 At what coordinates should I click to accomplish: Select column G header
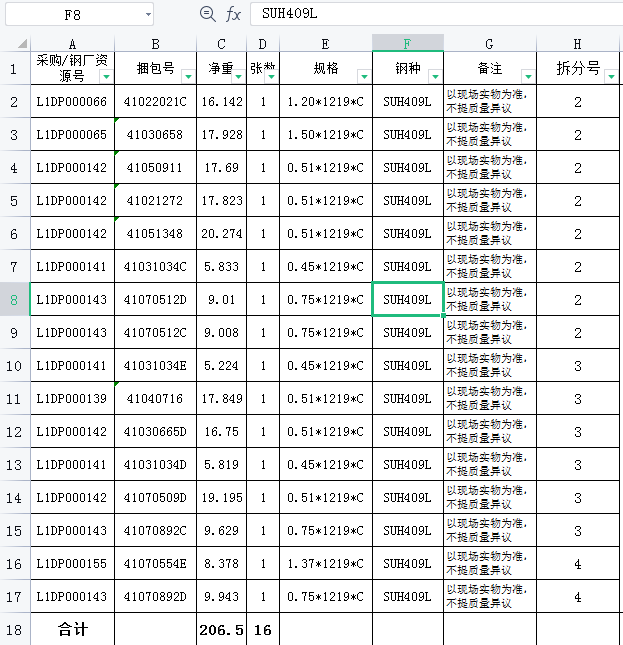point(489,44)
